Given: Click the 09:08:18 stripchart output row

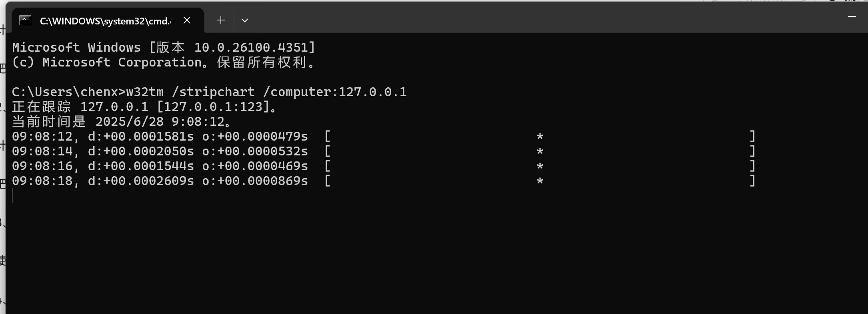Looking at the screenshot, I should [384, 181].
